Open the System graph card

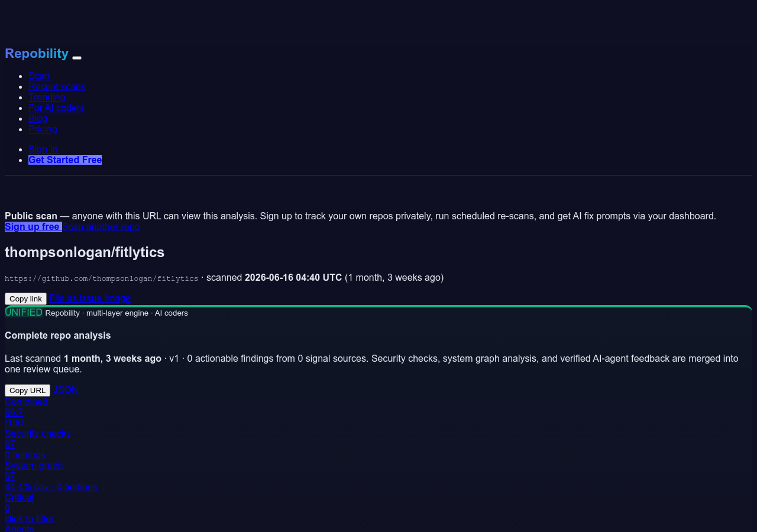(51, 476)
